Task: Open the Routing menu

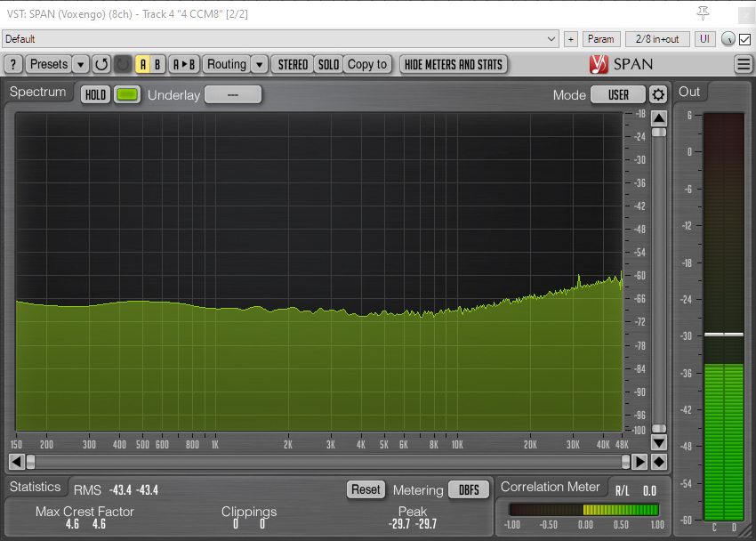Action: point(227,64)
